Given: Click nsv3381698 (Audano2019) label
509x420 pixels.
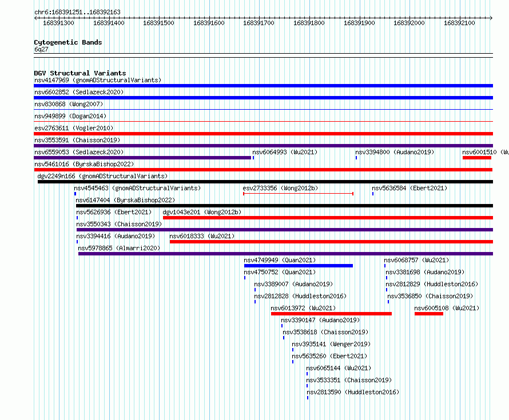Looking at the screenshot, I should (425, 272).
